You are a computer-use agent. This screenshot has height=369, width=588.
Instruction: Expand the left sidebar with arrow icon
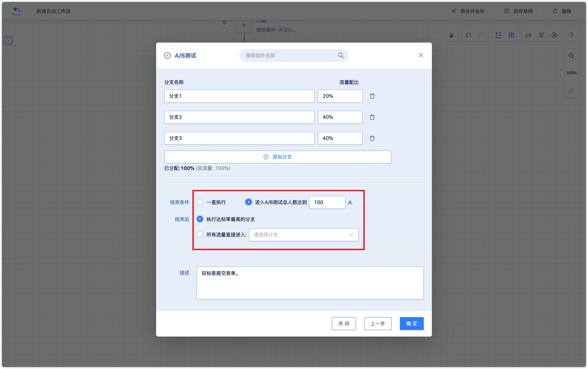pyautogui.click(x=8, y=41)
